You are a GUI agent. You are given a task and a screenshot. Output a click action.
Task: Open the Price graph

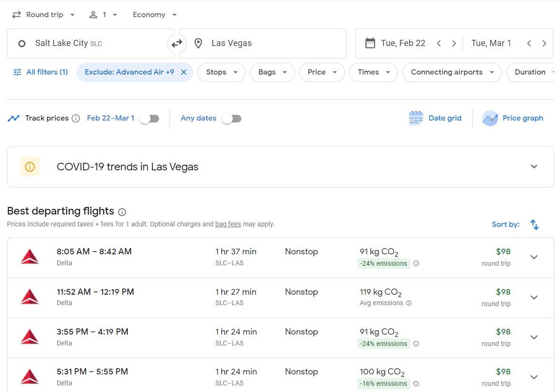click(x=513, y=118)
